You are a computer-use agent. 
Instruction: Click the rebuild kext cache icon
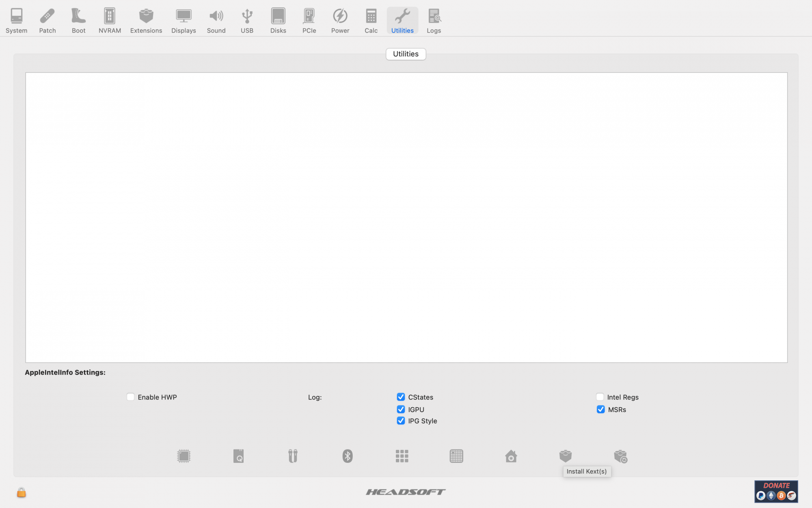[620, 456]
